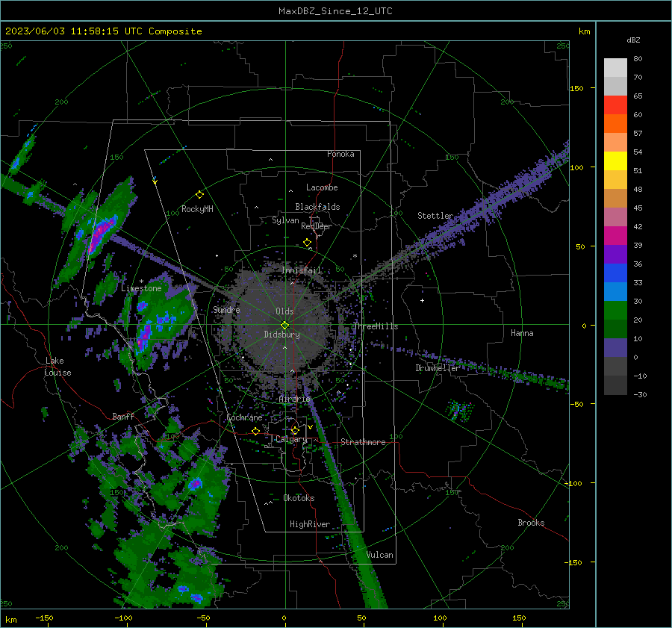Click the 2023/06/03 11:58:15 UTC Composite timestamp
The width and height of the screenshot is (672, 628).
[103, 31]
